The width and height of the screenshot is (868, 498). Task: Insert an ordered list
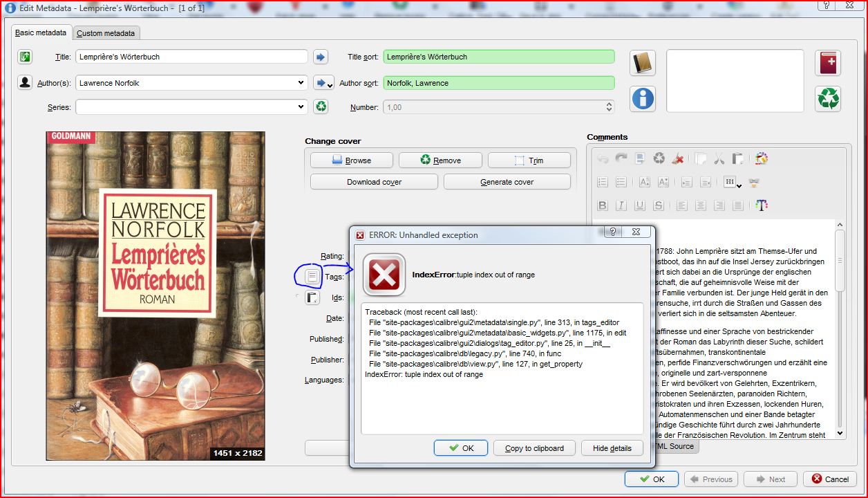603,183
